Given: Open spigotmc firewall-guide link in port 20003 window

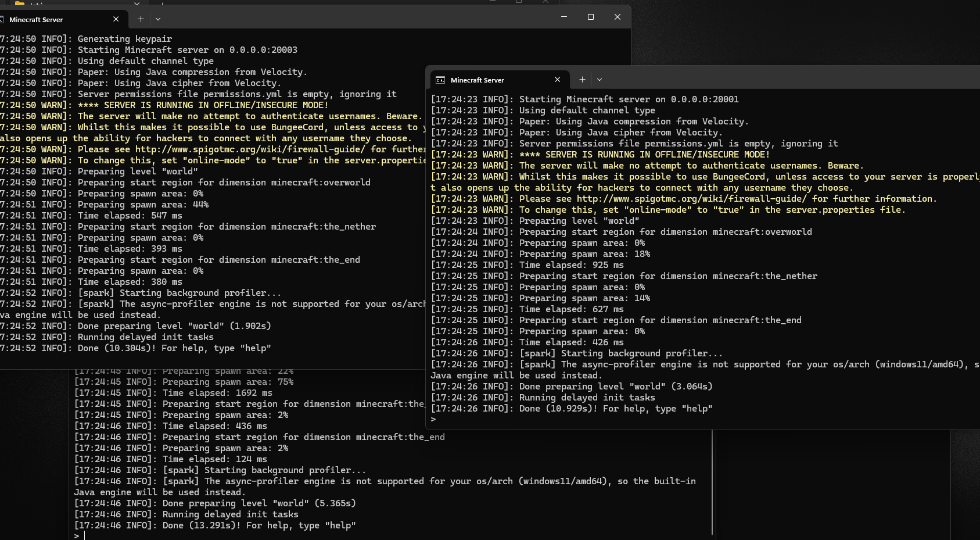Looking at the screenshot, I should point(250,149).
